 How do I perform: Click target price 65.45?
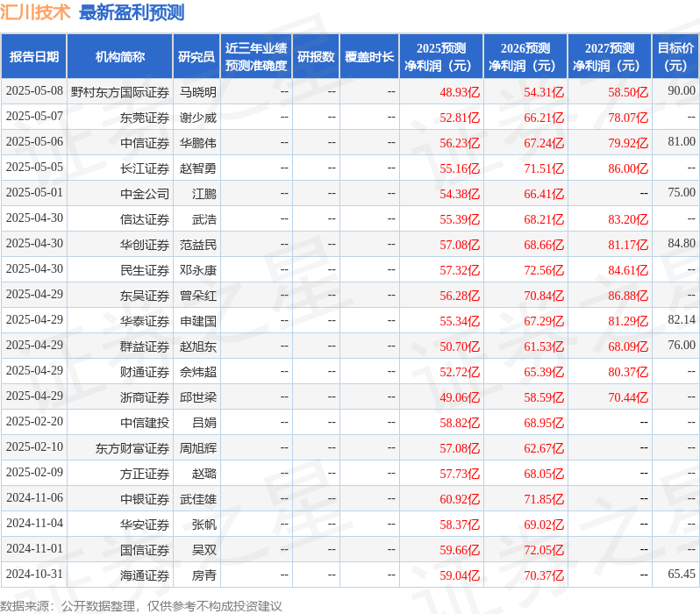point(682,575)
